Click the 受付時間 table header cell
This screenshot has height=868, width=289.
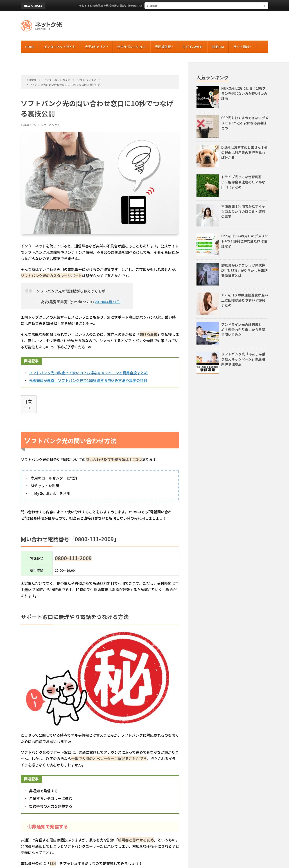pos(37,571)
